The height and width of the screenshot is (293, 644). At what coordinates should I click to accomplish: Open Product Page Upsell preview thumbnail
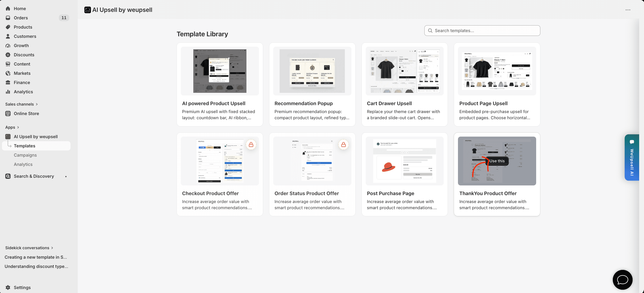(x=497, y=71)
